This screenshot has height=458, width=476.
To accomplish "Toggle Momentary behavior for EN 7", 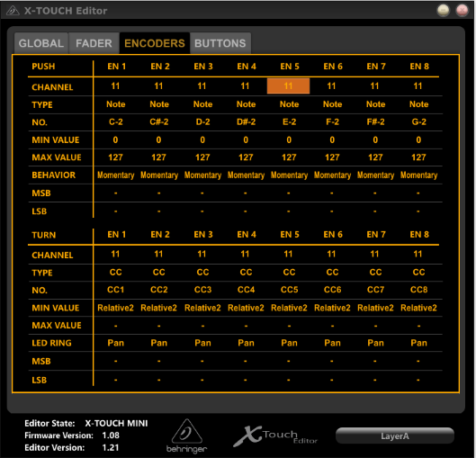I will click(x=375, y=175).
